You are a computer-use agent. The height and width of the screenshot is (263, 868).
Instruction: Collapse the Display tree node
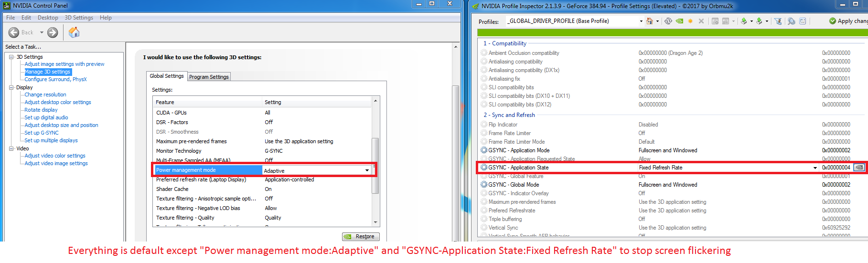point(11,87)
